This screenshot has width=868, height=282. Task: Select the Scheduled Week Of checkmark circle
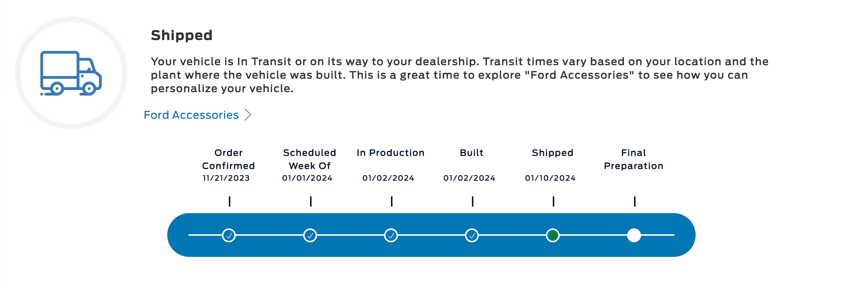(310, 235)
